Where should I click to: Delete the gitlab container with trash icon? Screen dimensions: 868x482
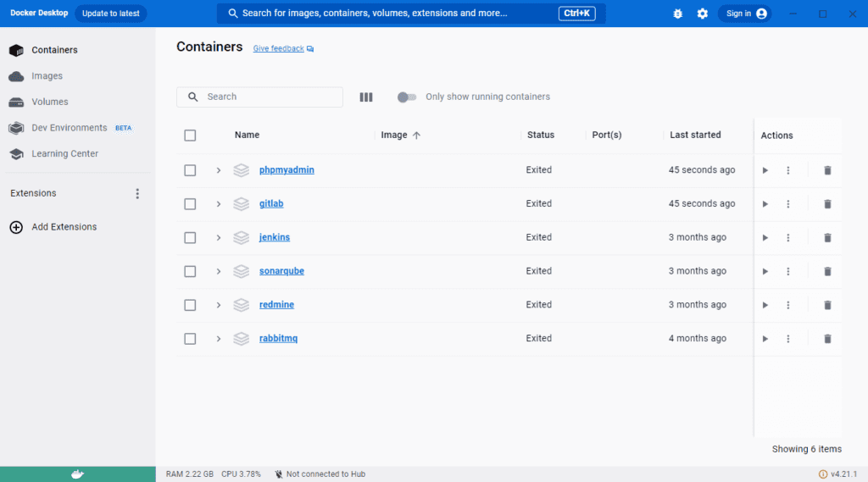827,204
